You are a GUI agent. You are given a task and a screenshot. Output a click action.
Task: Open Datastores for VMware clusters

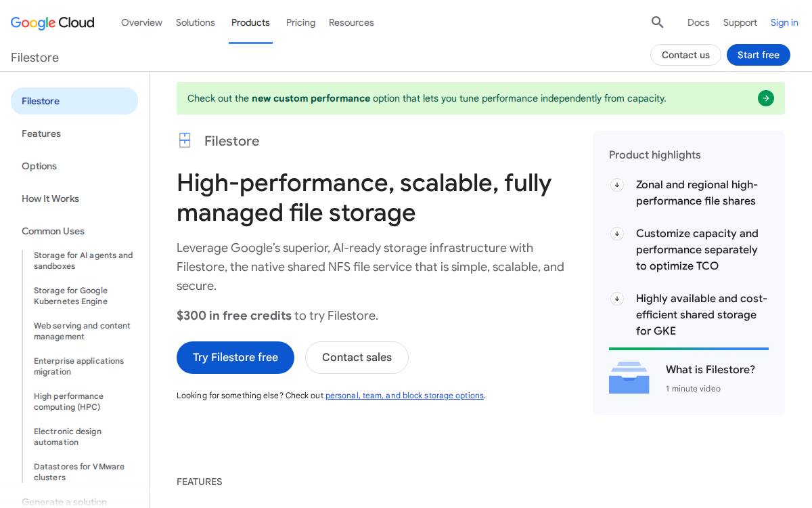(x=79, y=472)
